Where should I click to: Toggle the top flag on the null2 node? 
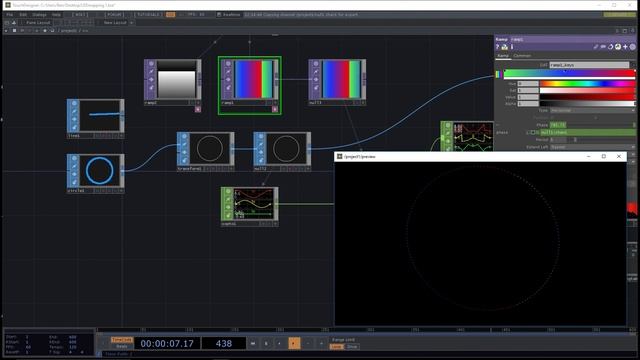pyautogui.click(x=261, y=136)
